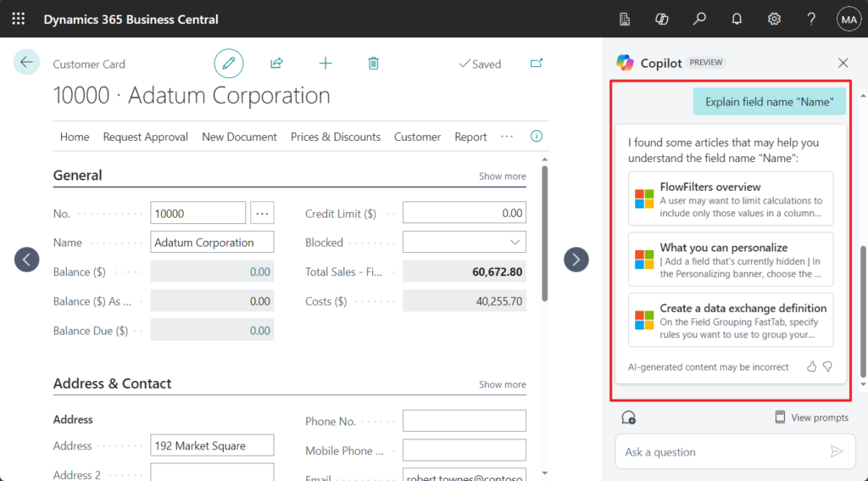Click the Credit Limit ($) field

point(465,213)
